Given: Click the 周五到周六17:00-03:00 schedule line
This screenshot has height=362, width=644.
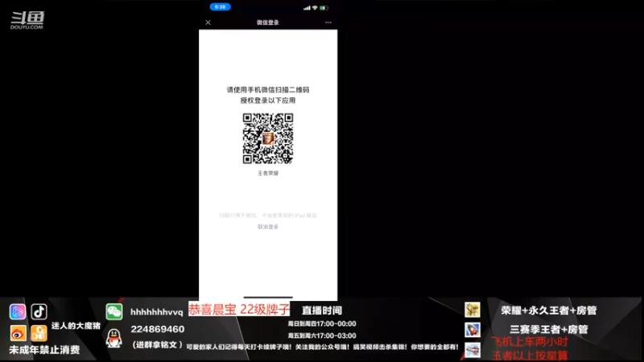Looking at the screenshot, I should 321,335.
